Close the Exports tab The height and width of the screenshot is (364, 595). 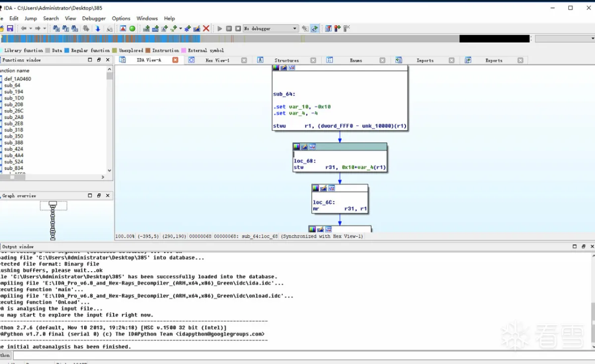coord(520,61)
